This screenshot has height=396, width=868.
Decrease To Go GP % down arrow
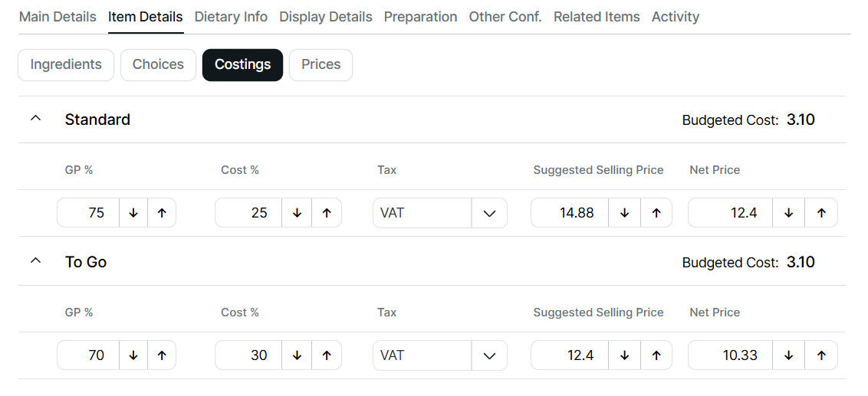click(x=133, y=355)
